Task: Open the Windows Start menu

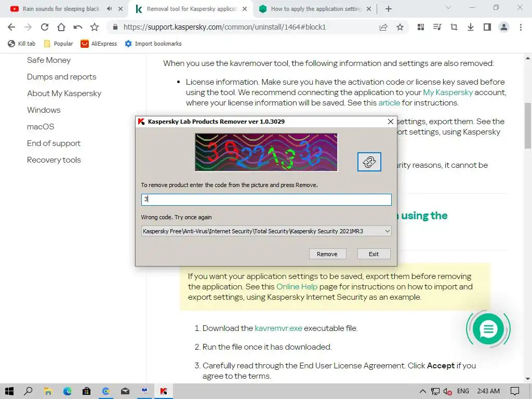Action: 9,391
